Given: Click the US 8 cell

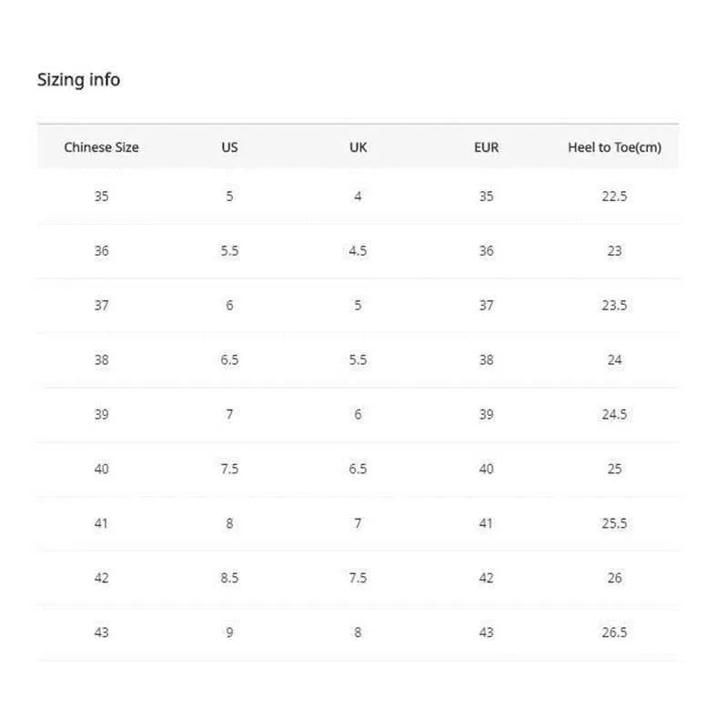Looking at the screenshot, I should pyautogui.click(x=229, y=523).
